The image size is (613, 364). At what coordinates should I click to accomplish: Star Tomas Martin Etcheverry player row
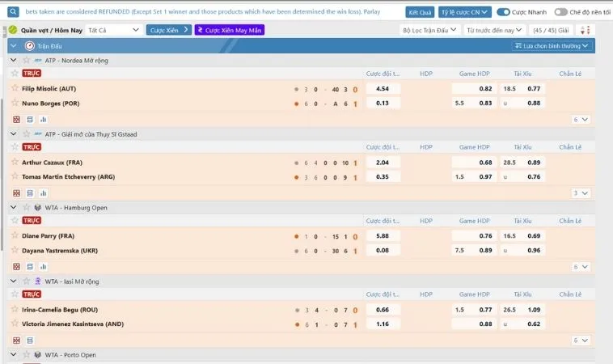pos(15,176)
